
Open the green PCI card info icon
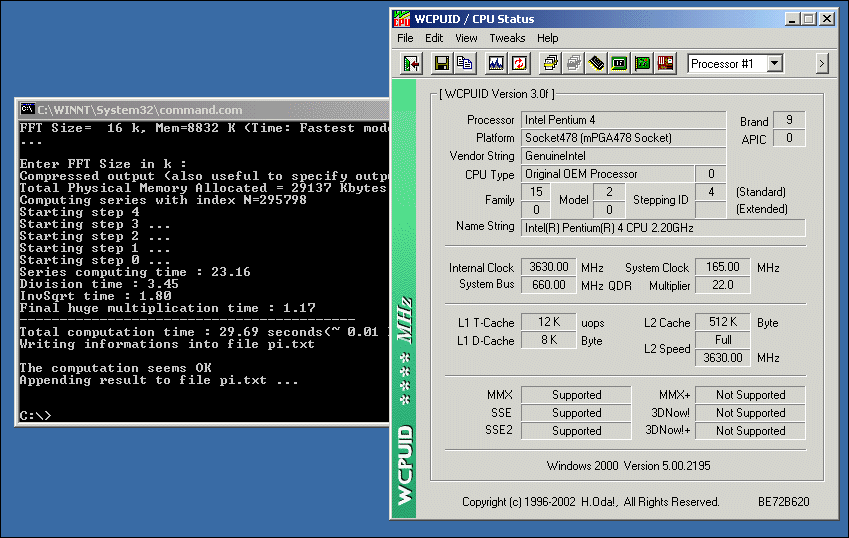pos(643,64)
